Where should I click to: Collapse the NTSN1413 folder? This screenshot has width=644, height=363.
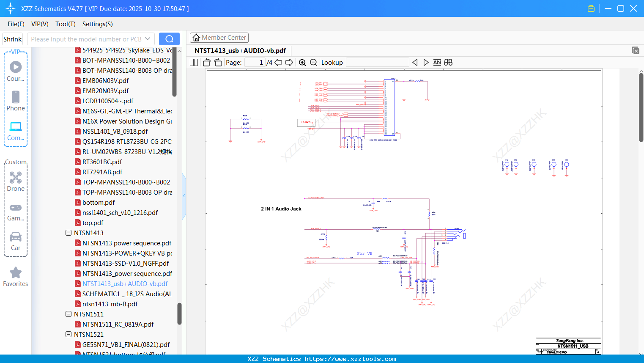(69, 233)
